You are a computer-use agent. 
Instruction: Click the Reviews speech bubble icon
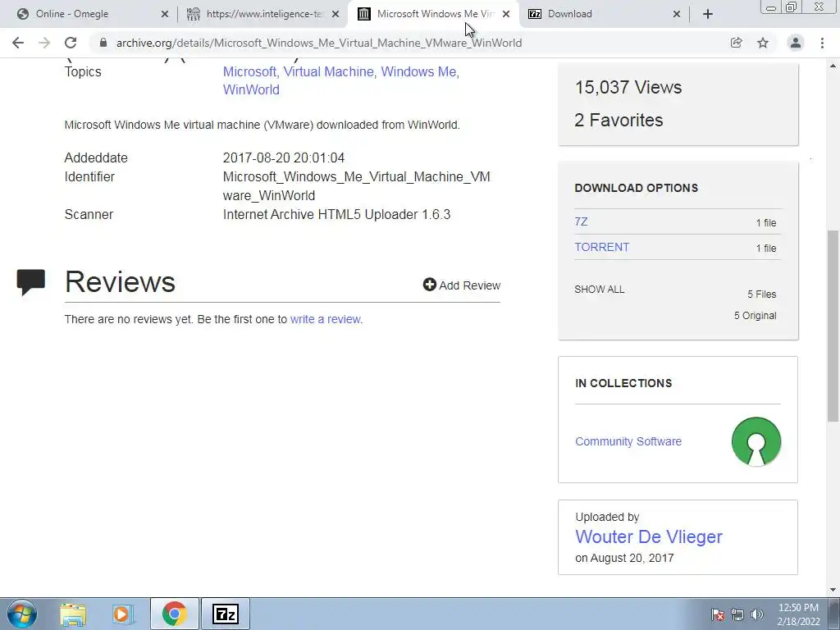pos(31,282)
